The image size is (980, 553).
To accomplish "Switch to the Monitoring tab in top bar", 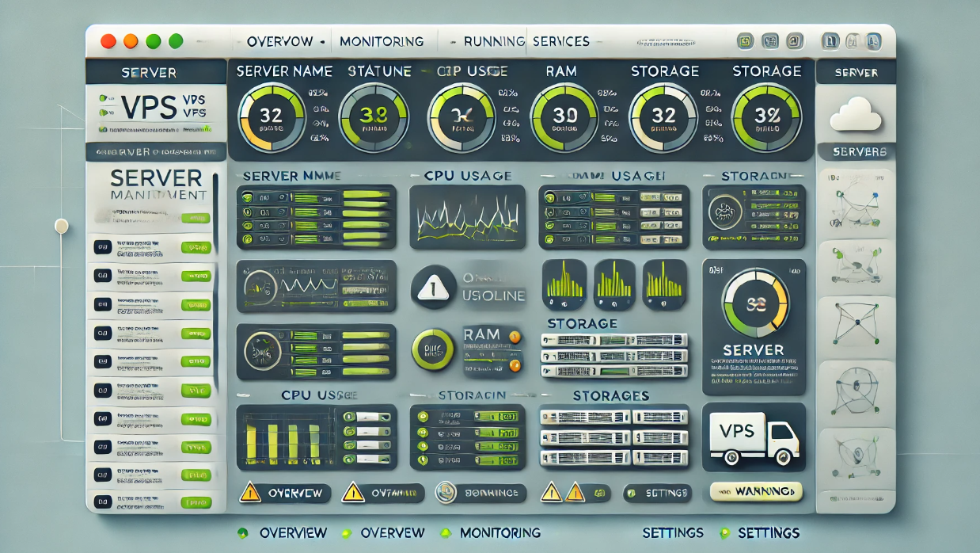I will [x=382, y=41].
